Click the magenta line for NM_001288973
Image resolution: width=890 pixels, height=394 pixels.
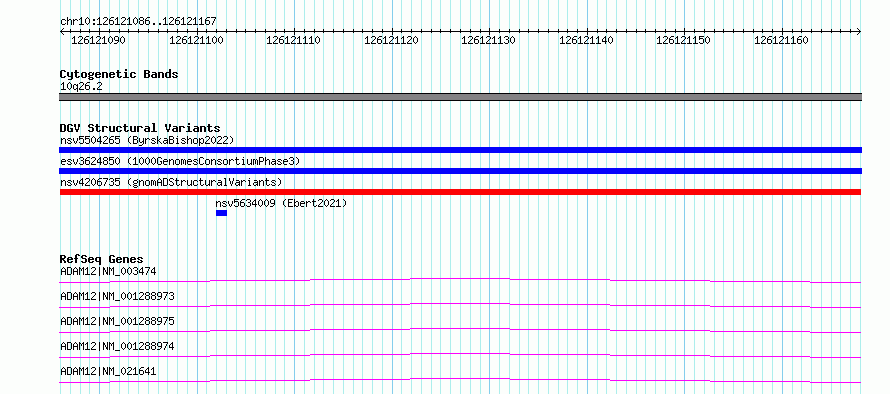(460, 305)
